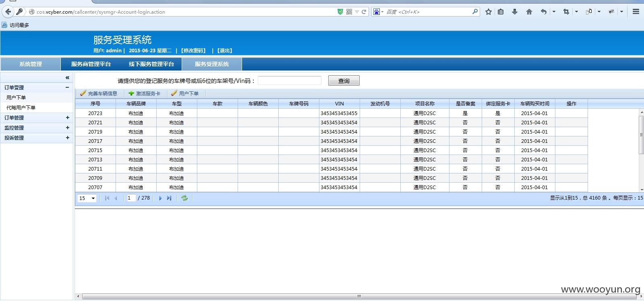This screenshot has height=301, width=644.
Task: Click the 项目名称 column header
Action: (x=425, y=104)
